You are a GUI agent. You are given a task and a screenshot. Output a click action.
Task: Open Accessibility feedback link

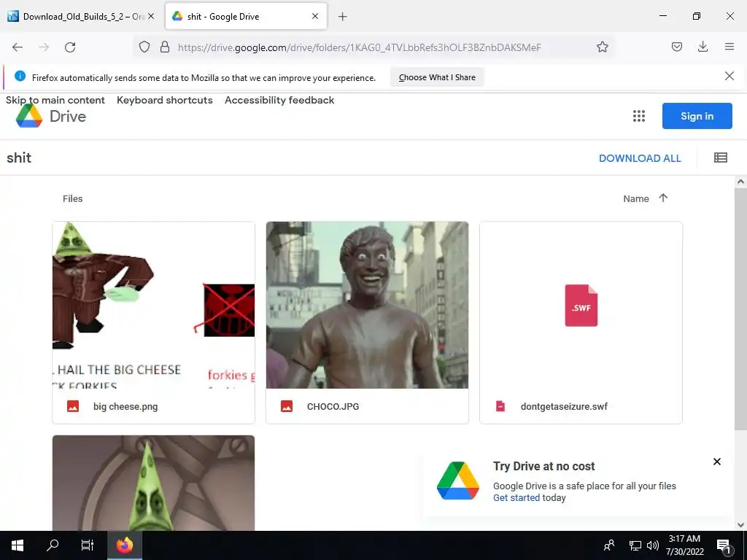[x=279, y=100]
